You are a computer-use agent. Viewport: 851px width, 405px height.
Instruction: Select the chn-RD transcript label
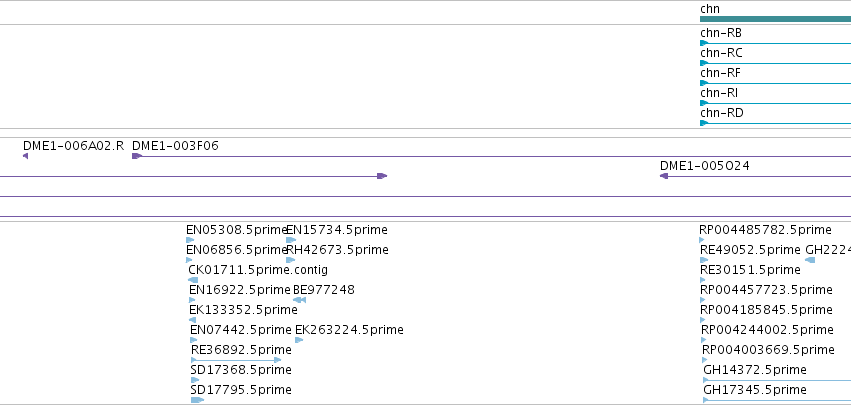pos(722,113)
